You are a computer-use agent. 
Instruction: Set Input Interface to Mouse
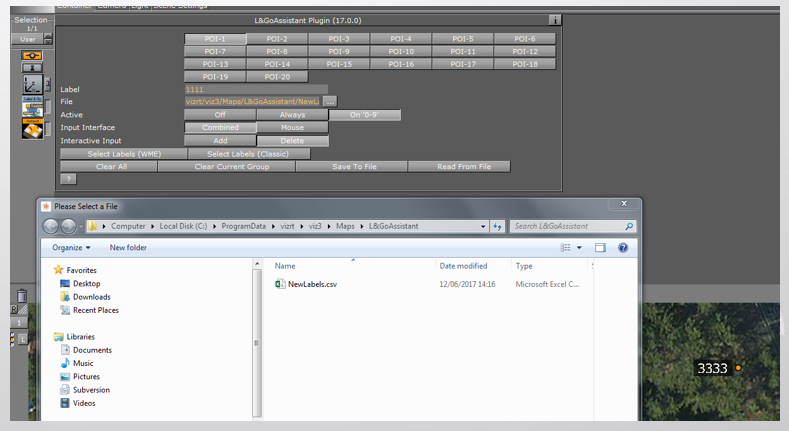tap(292, 128)
